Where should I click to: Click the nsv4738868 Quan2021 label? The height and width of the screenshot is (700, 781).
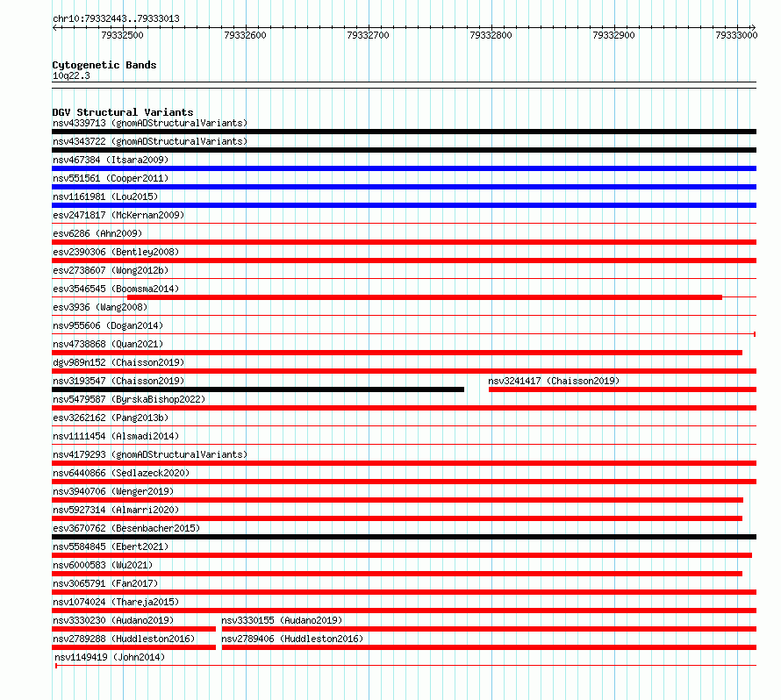(108, 344)
